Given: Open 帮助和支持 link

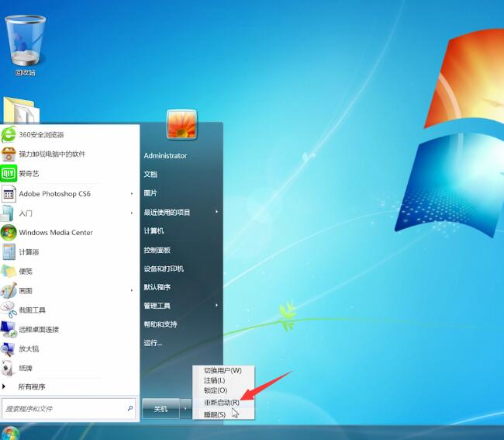Looking at the screenshot, I should click(161, 324).
